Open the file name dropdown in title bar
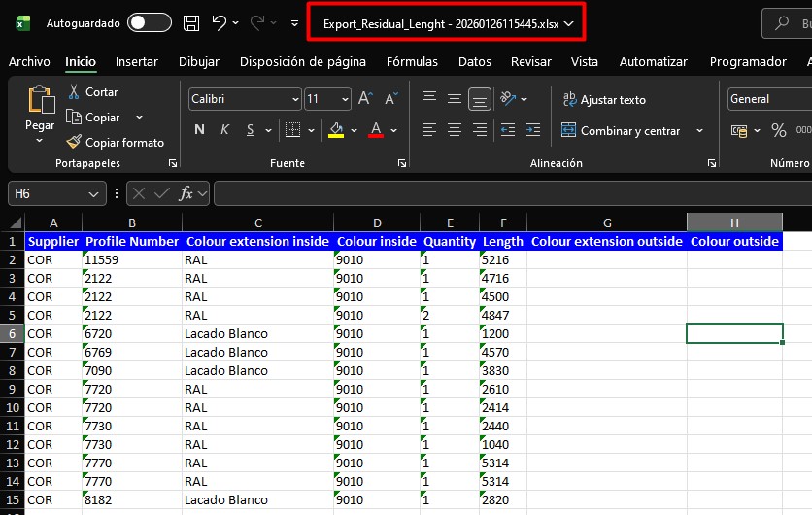This screenshot has height=515, width=812. click(447, 22)
